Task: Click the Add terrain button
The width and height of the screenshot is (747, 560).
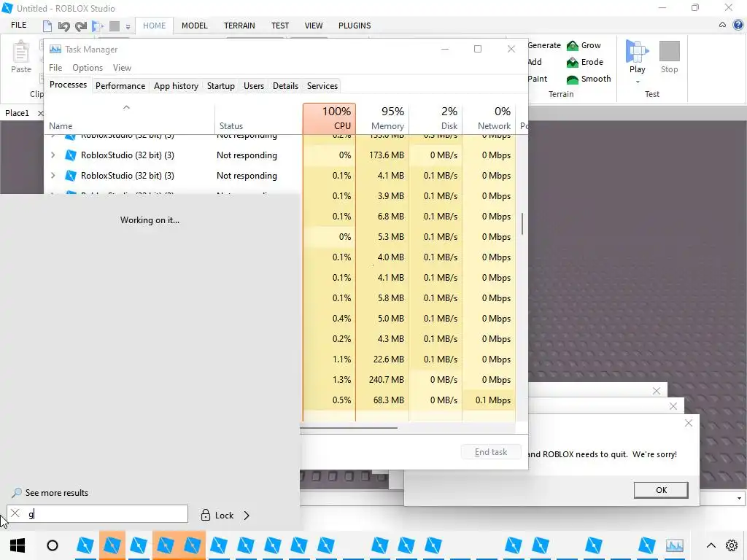Action: pyautogui.click(x=535, y=63)
